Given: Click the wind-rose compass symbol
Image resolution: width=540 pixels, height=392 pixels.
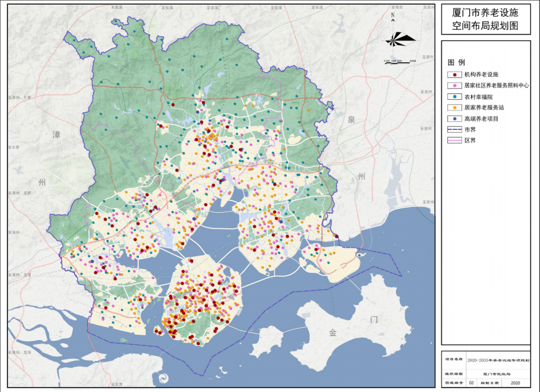Looking at the screenshot, I should tap(400, 39).
